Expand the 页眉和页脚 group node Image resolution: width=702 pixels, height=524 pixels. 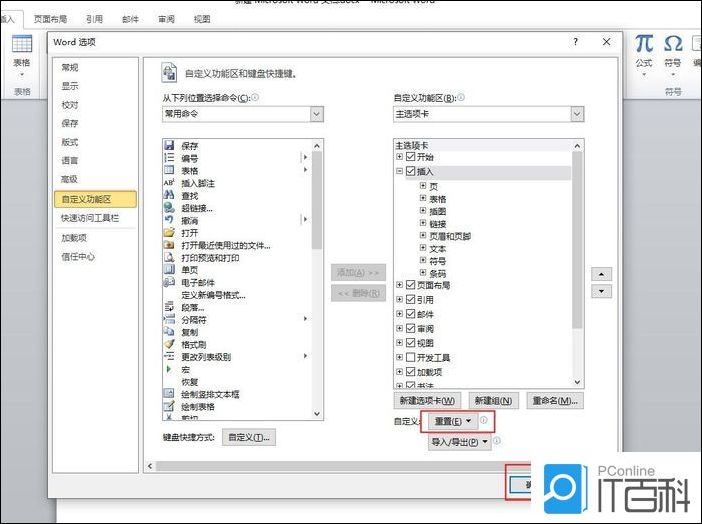(423, 235)
